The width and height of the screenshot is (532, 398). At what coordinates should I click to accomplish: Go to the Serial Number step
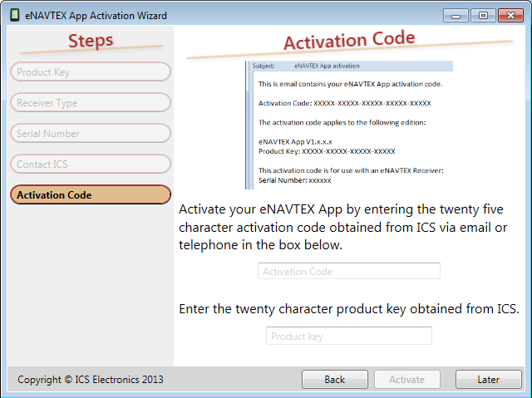pos(91,133)
